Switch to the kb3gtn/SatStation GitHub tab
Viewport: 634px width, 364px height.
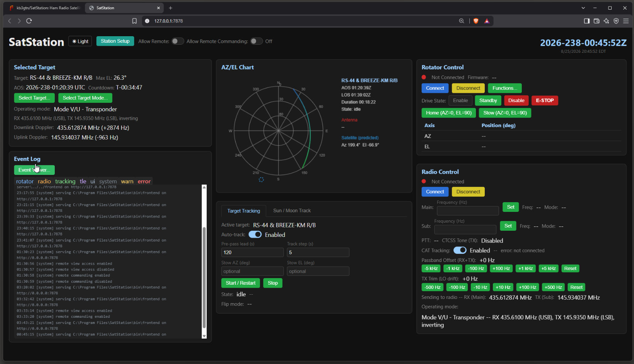[44, 8]
